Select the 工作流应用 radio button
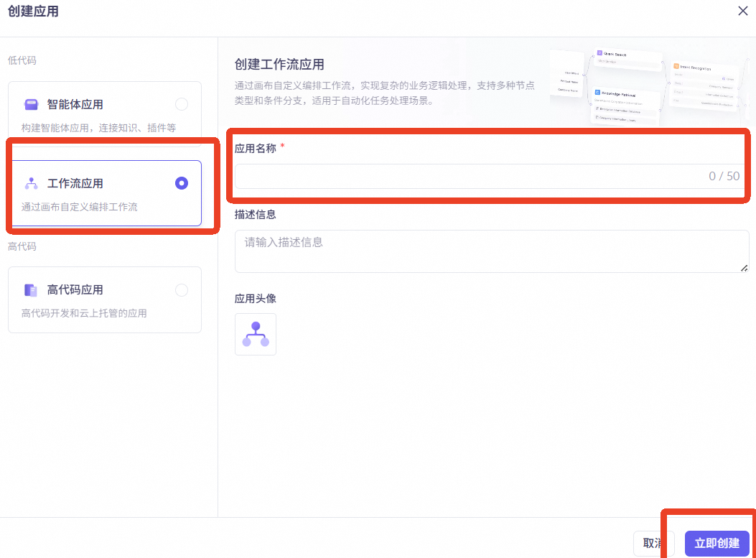The image size is (756, 558). point(182,183)
